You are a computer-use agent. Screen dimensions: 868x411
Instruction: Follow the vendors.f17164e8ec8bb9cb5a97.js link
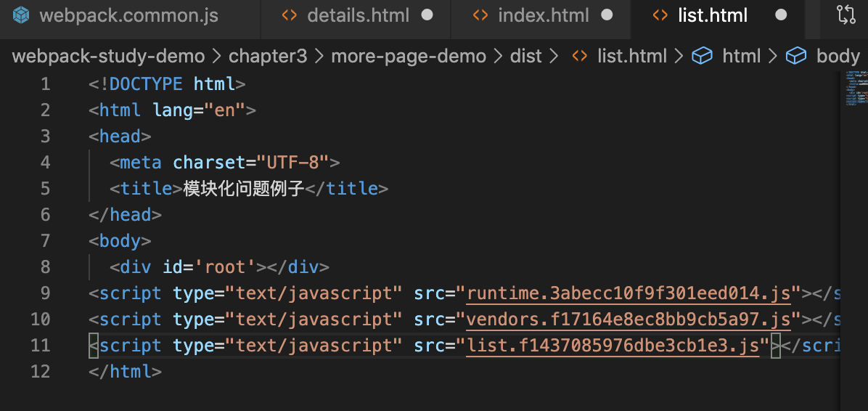[x=629, y=320]
